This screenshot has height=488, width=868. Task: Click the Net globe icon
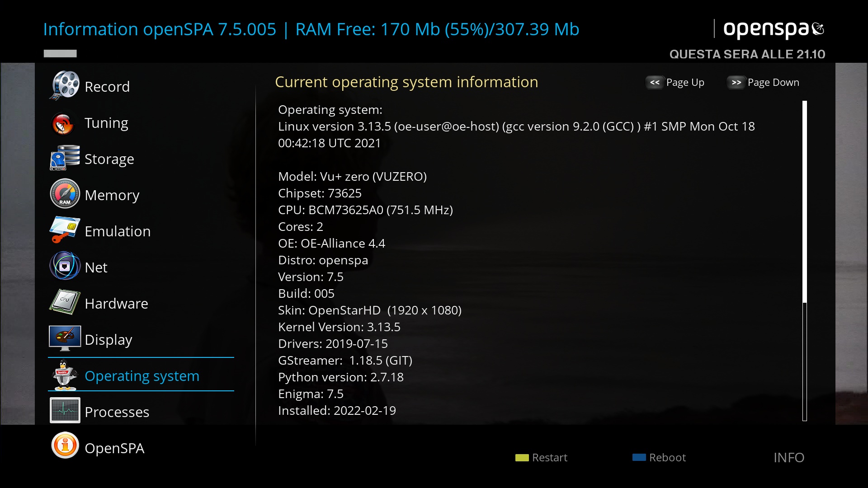click(65, 266)
